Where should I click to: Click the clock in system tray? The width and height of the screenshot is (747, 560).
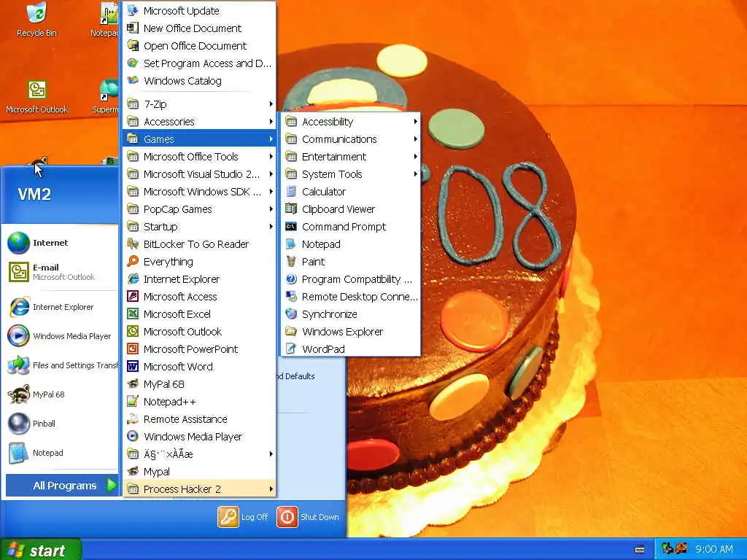pyautogui.click(x=713, y=549)
